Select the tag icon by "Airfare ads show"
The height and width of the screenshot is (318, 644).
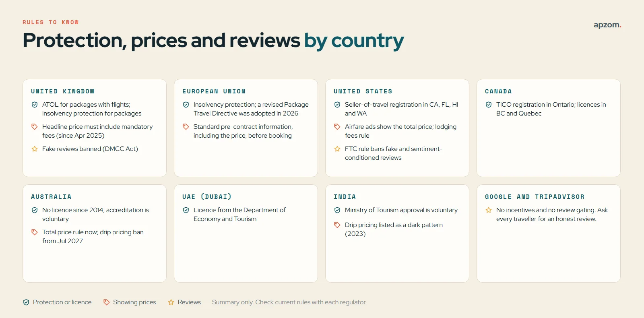(337, 127)
